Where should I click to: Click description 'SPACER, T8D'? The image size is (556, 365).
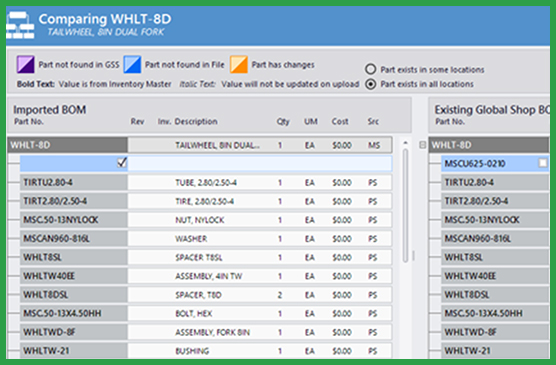[198, 295]
